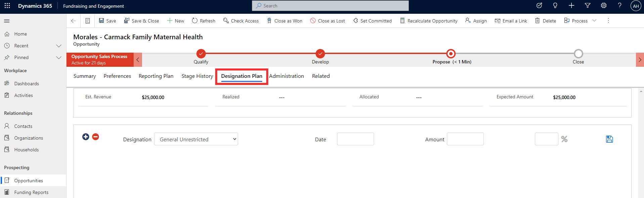This screenshot has width=644, height=198.
Task: Click the Amount input field
Action: (x=465, y=139)
